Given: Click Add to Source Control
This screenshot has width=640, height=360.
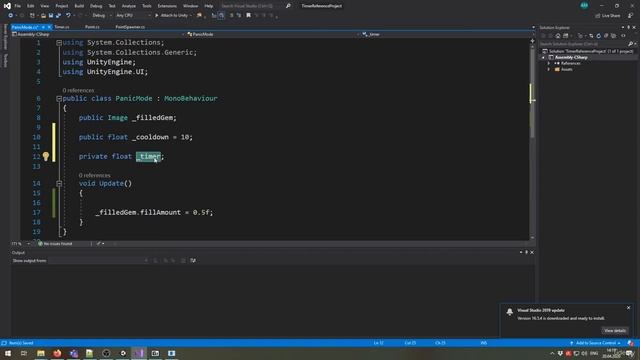Looking at the screenshot, I should click(x=596, y=343).
